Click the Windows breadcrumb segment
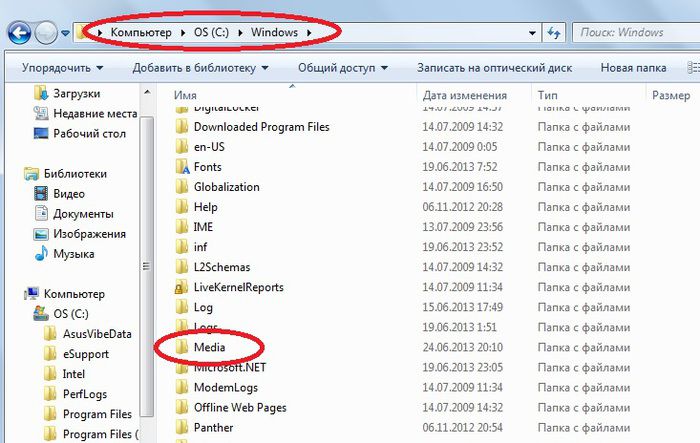The height and width of the screenshot is (443, 700). pos(274,33)
